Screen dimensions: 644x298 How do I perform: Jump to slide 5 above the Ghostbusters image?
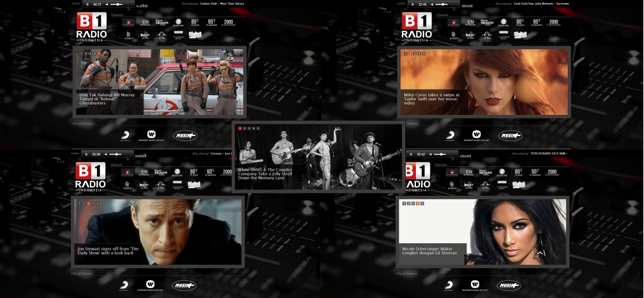coord(99,54)
